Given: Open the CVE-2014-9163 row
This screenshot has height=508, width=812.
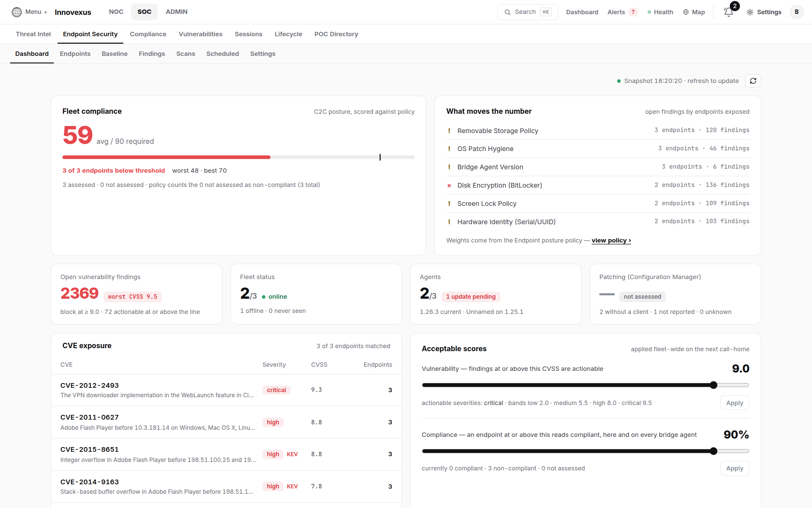Looking at the screenshot, I should point(226,487).
